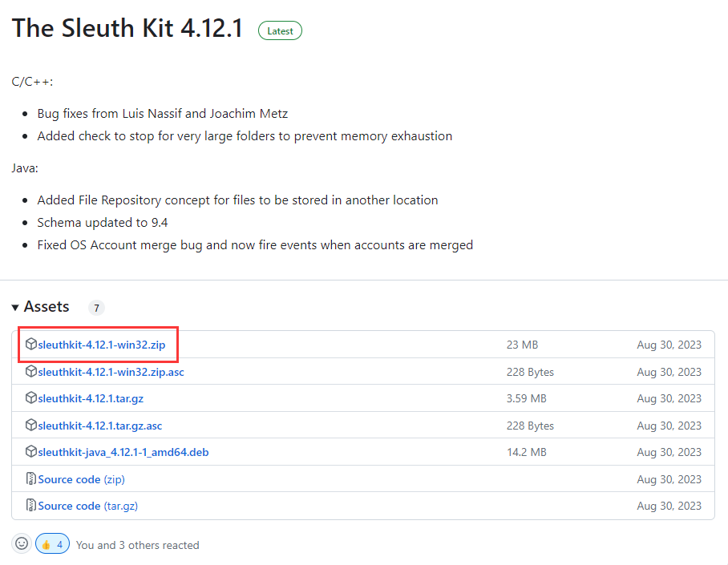The width and height of the screenshot is (728, 565).
Task: Click package icon beside sleuthkit-4.12.1.tar.gz.asc
Action: [31, 426]
